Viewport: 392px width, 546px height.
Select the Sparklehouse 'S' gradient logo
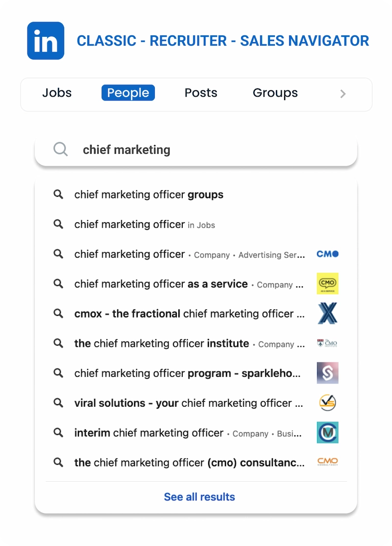click(327, 373)
